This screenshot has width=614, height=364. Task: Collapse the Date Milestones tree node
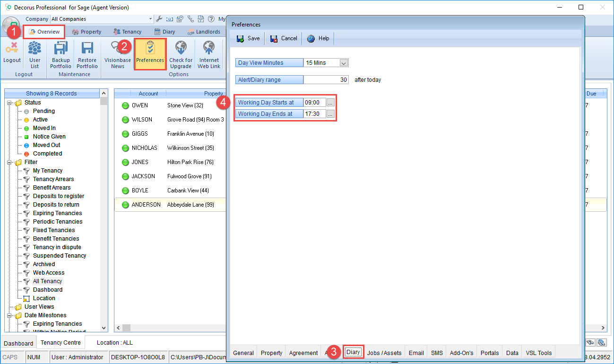tap(9, 315)
